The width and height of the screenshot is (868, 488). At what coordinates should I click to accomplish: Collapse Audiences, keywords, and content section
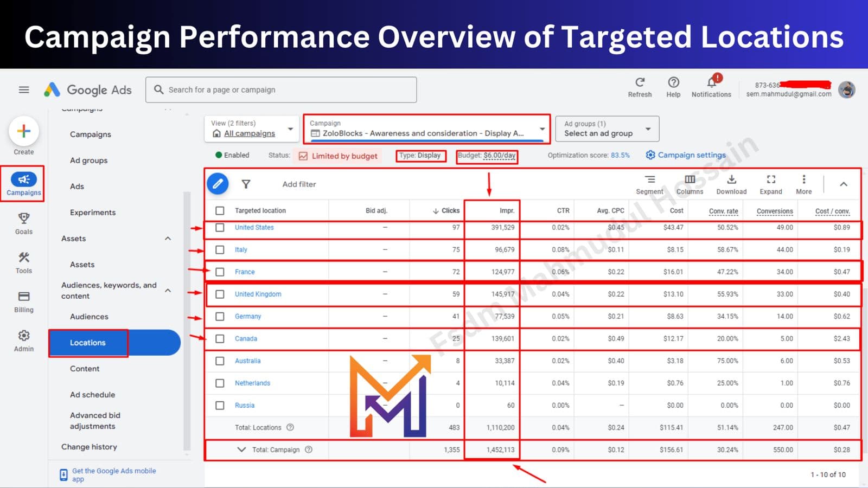click(168, 291)
